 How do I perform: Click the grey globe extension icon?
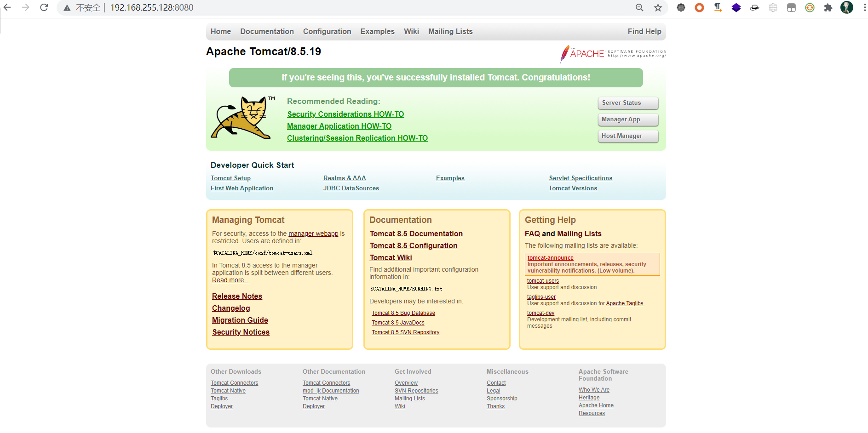pos(773,7)
